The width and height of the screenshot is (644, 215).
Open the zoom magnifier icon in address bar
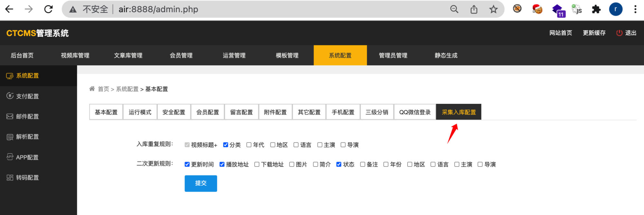454,9
